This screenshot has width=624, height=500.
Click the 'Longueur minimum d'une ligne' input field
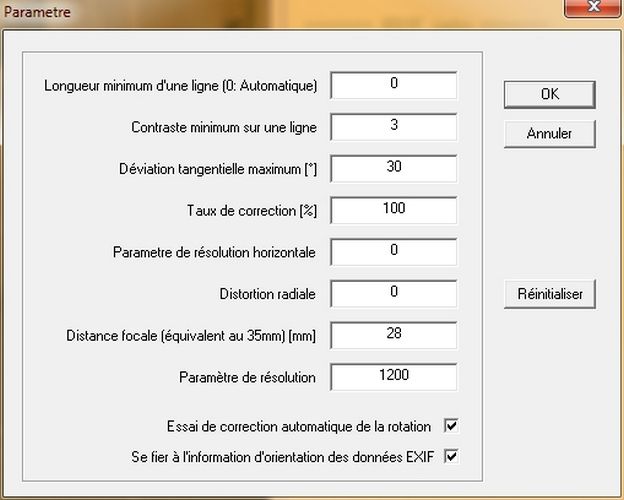coord(393,86)
